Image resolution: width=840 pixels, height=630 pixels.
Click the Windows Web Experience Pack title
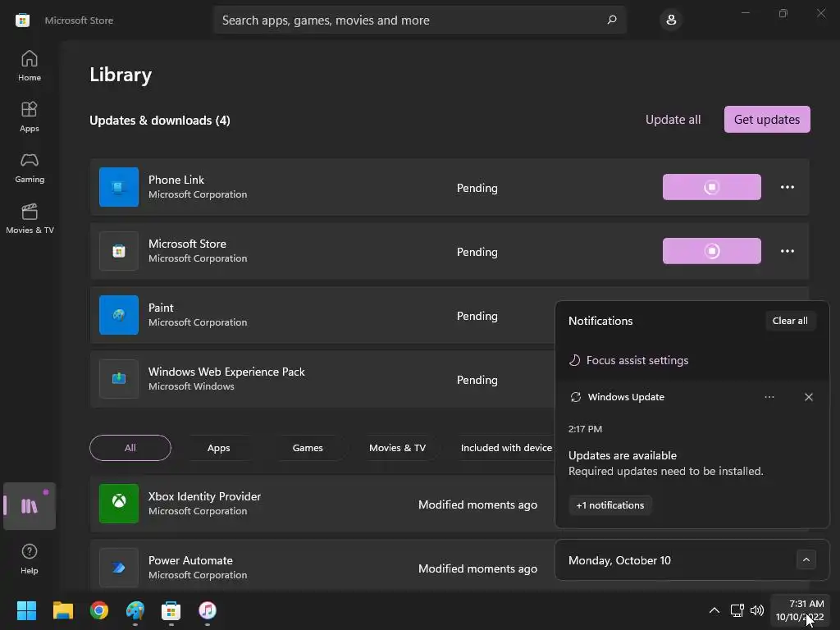tap(226, 372)
